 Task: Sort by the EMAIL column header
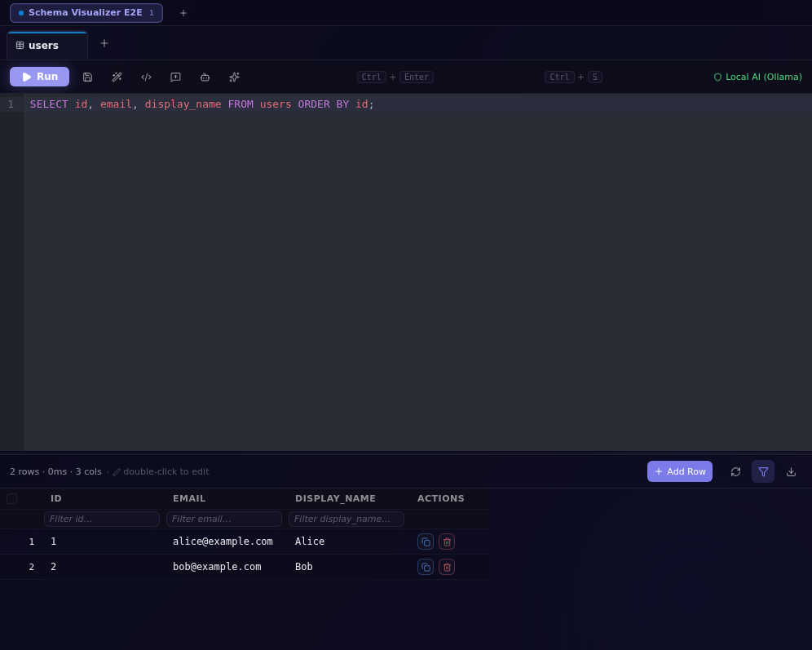[x=189, y=499]
